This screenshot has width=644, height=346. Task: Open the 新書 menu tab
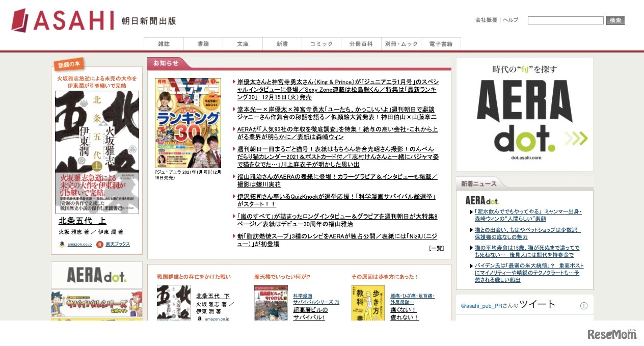[x=283, y=44]
